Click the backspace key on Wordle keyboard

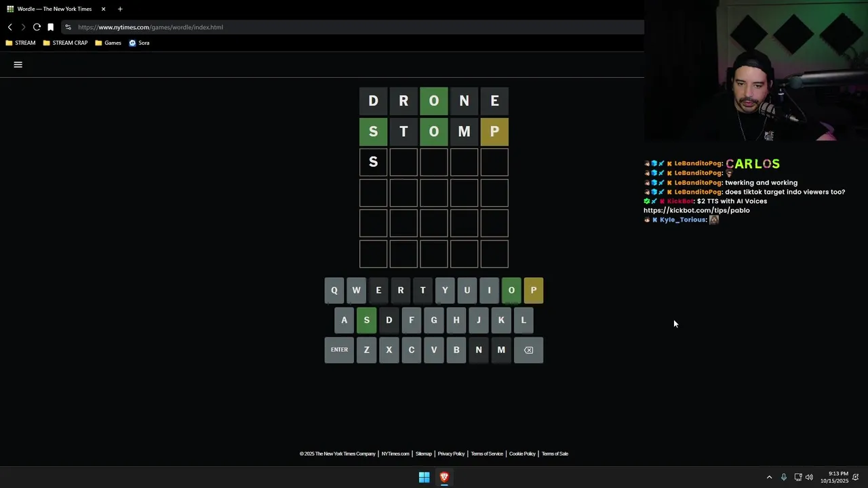(x=528, y=350)
